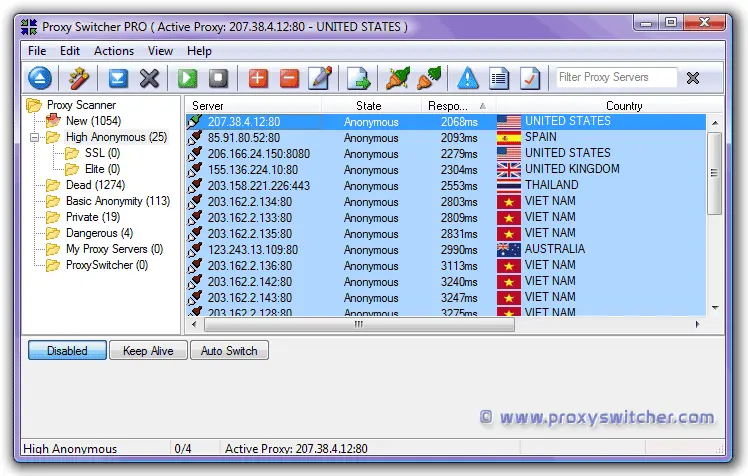The width and height of the screenshot is (748, 476).
Task: Click the export page with arrow icon
Action: coord(358,78)
